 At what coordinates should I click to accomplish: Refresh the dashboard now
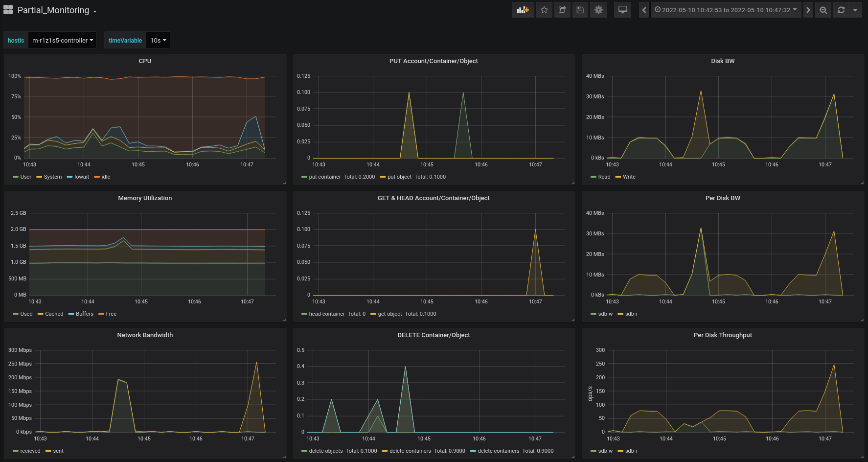pyautogui.click(x=841, y=10)
